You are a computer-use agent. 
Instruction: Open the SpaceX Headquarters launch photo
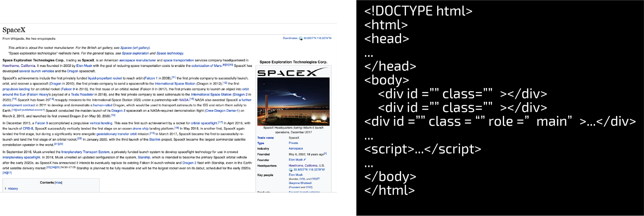click(293, 101)
